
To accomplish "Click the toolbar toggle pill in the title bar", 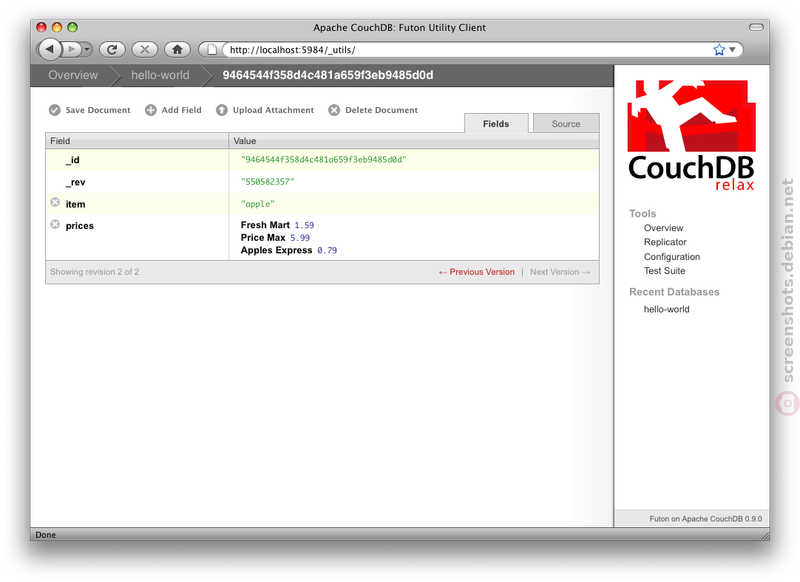I will pyautogui.click(x=756, y=27).
